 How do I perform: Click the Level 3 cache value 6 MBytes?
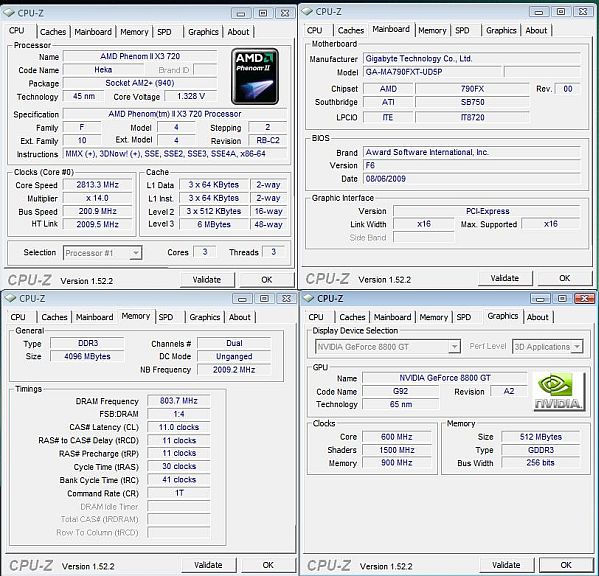(214, 225)
